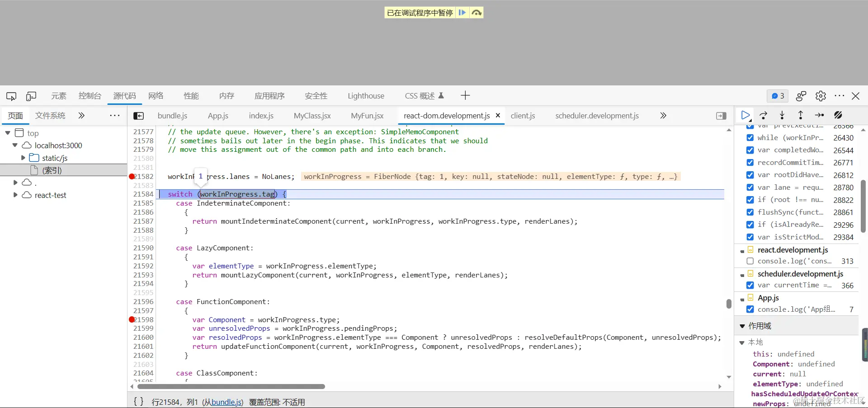Uncheck the 'var currentTime' breakpoint
868x408 pixels.
point(750,285)
